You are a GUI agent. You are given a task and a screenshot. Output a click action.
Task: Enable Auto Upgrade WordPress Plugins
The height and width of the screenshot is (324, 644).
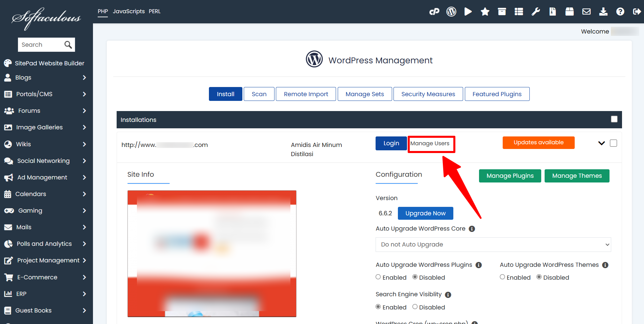click(x=378, y=277)
